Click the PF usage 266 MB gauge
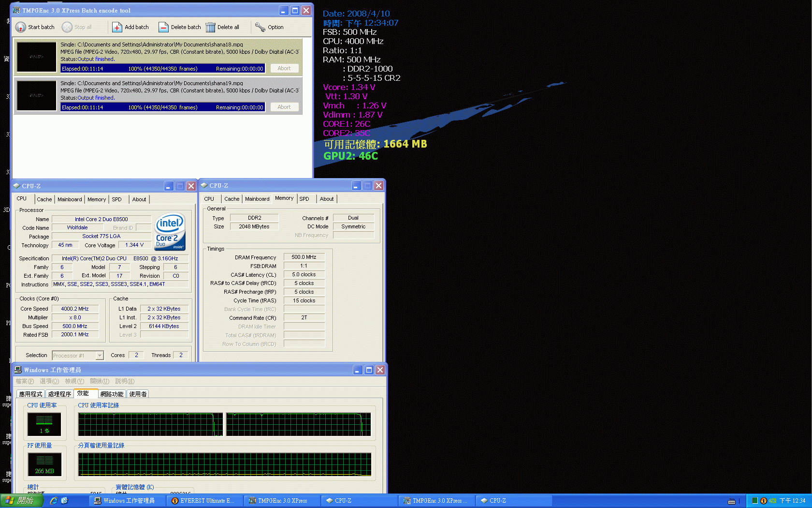Image resolution: width=812 pixels, height=508 pixels. (x=44, y=464)
